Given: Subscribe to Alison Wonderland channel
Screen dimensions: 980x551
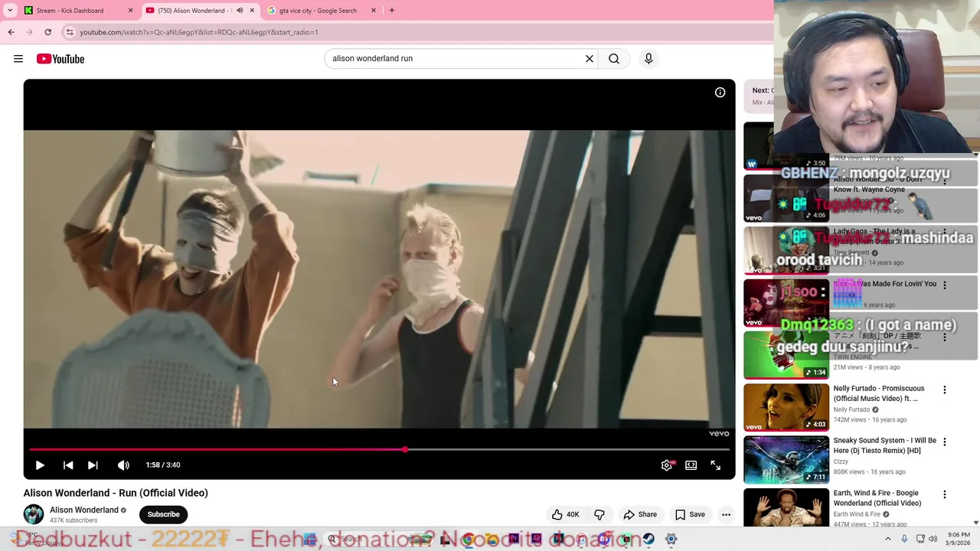Looking at the screenshot, I should pos(164,514).
